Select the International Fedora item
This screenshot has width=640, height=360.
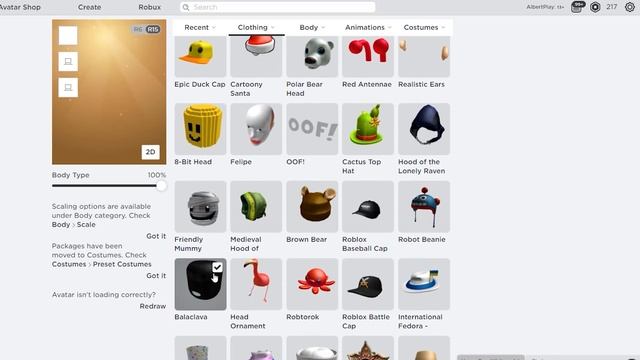click(x=424, y=284)
